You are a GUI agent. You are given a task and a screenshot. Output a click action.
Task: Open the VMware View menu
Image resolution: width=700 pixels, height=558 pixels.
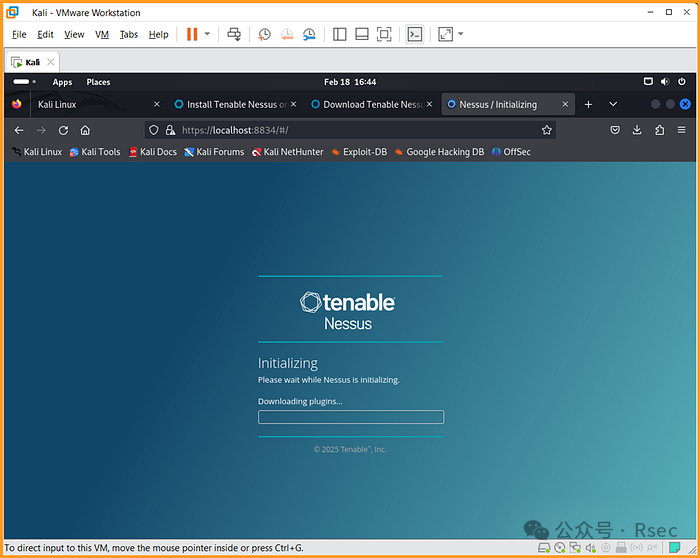click(x=74, y=34)
